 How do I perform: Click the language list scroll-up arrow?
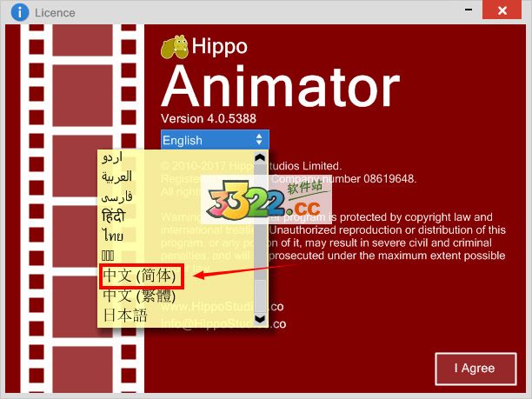tap(260, 157)
